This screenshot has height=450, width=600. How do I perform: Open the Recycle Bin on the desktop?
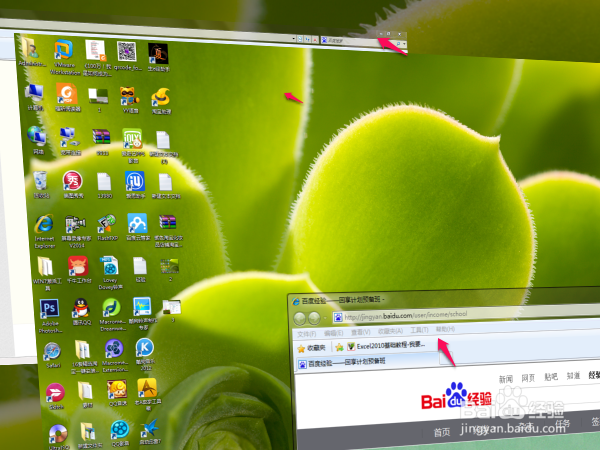tap(41, 185)
